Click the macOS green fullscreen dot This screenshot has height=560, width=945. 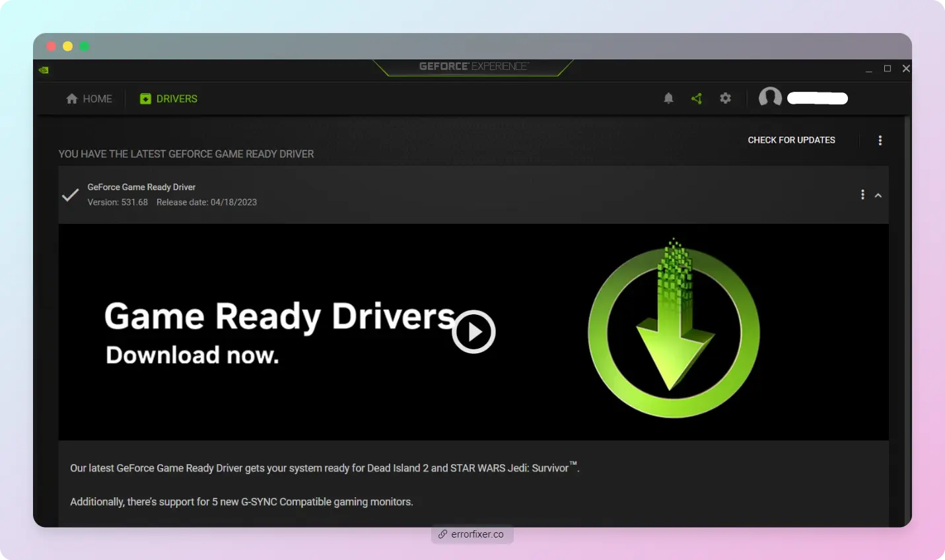pos(85,46)
